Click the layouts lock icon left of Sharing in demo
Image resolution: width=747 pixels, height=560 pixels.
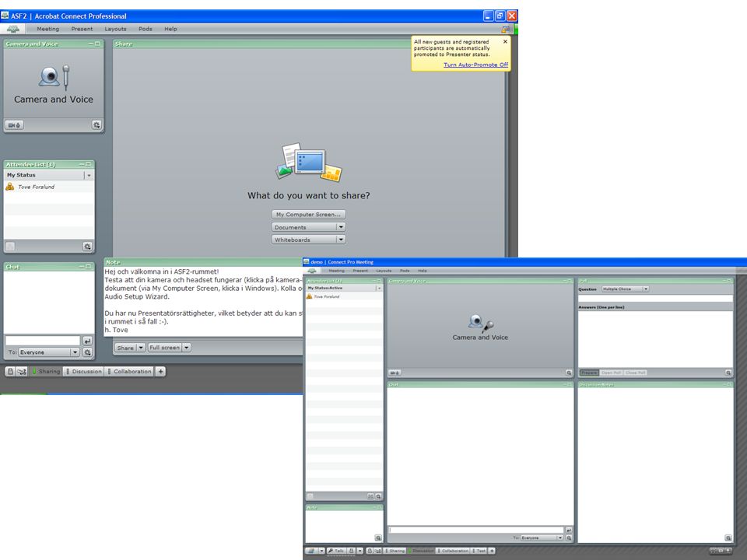point(370,551)
